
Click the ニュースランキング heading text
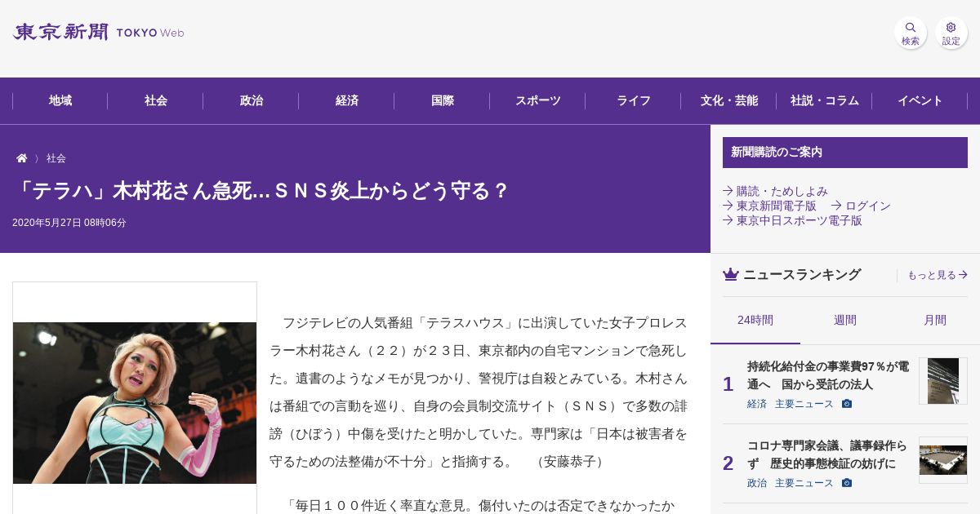coord(802,275)
